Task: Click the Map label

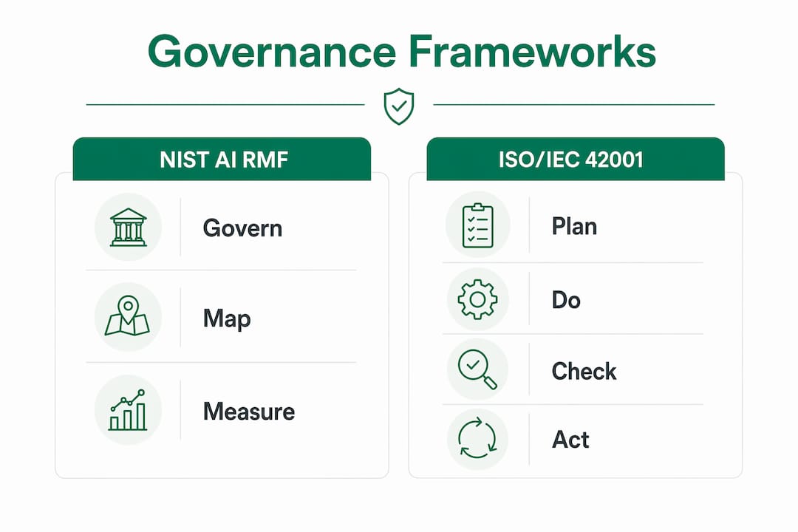Action: point(227,319)
